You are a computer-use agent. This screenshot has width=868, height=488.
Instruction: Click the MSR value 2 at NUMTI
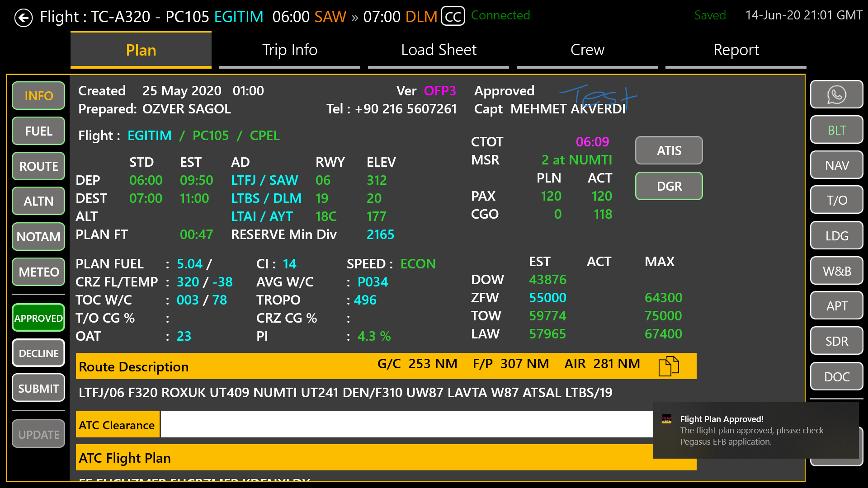point(577,160)
